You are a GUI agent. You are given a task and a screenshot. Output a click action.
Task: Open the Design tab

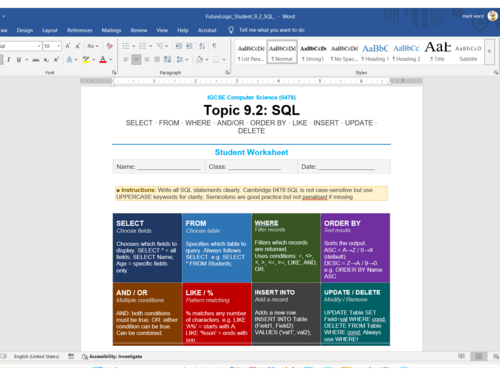click(25, 30)
